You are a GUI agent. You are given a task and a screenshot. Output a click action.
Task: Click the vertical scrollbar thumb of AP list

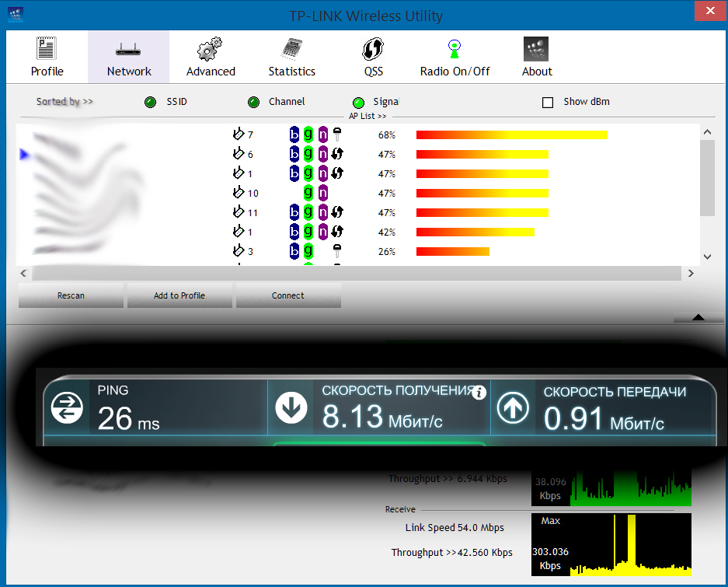click(x=707, y=178)
